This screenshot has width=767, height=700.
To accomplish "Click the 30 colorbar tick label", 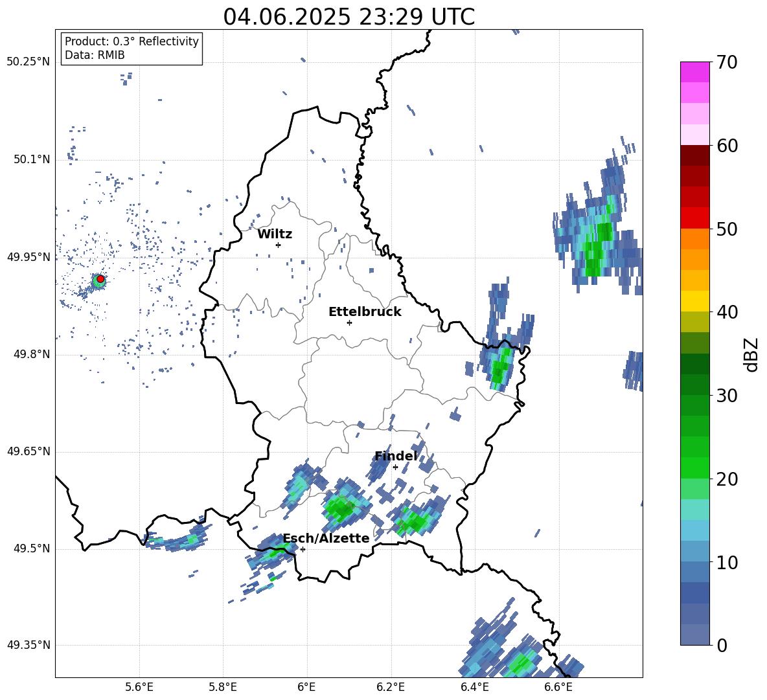I will [x=726, y=396].
